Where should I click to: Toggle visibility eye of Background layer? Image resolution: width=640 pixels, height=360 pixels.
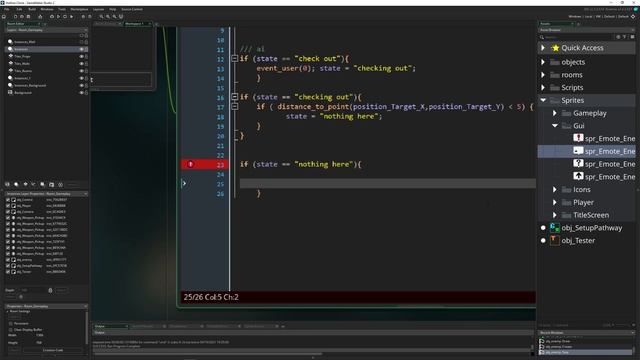coord(81,93)
